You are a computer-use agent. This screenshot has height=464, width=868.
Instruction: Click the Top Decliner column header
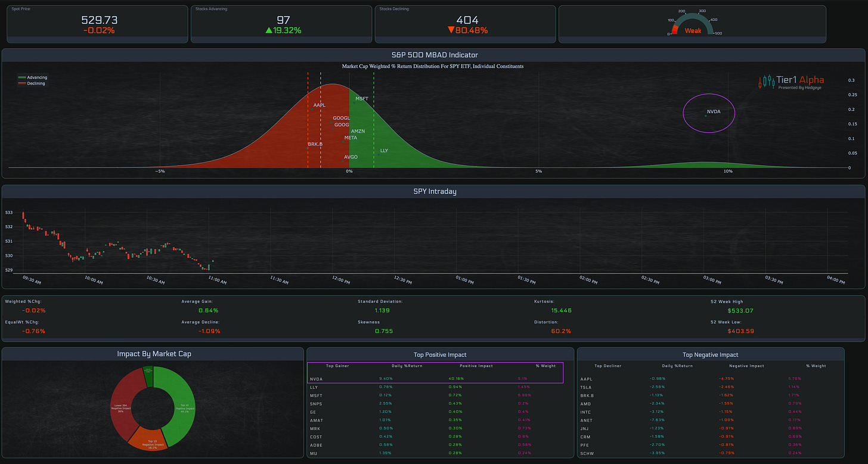(x=608, y=366)
